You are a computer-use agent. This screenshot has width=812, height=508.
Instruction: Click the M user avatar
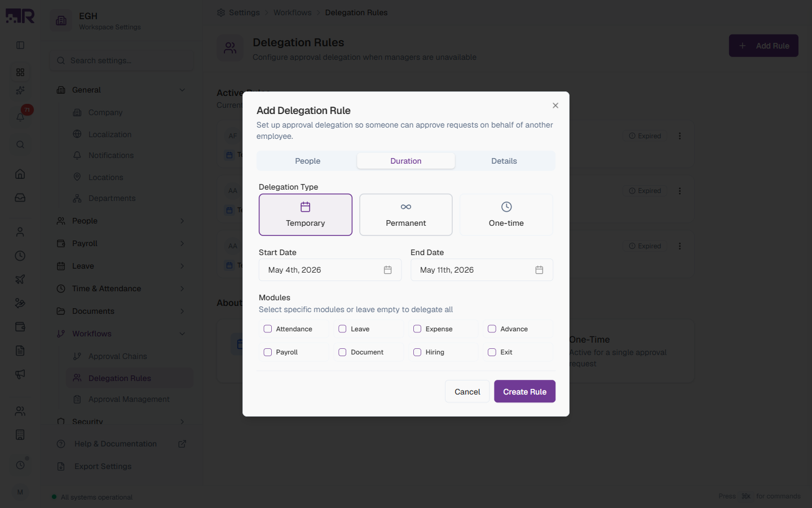coord(20,492)
